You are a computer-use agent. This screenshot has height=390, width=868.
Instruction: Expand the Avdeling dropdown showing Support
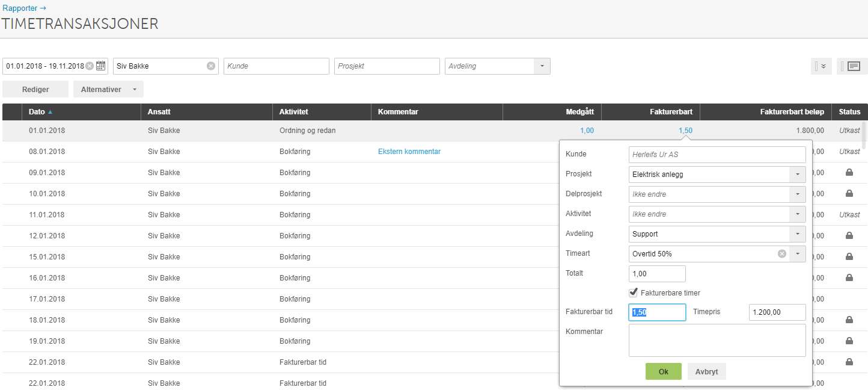(798, 234)
